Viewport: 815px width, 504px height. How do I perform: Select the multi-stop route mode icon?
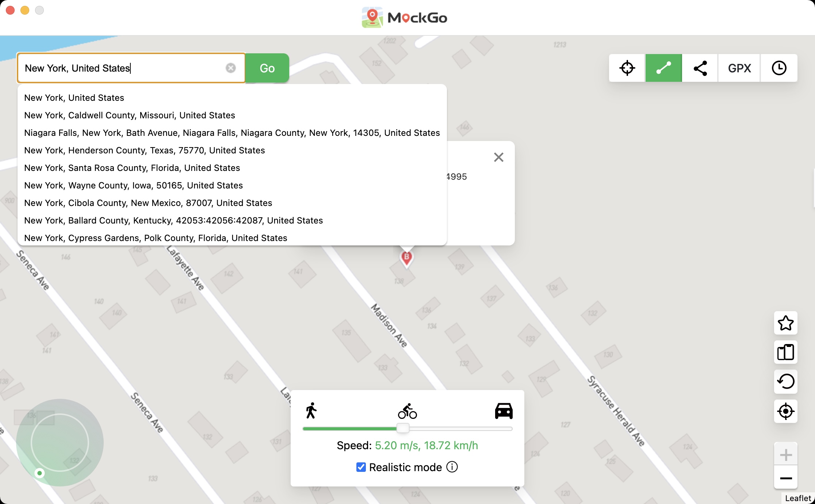[700, 68]
